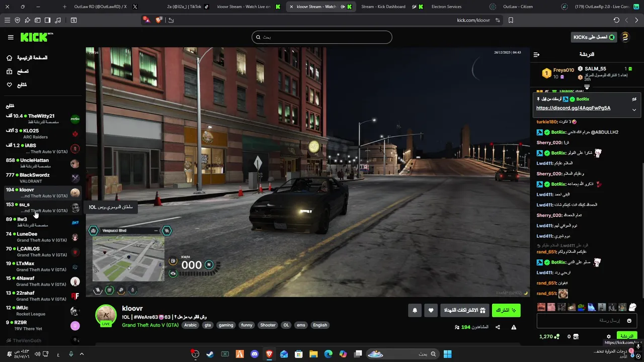This screenshot has height=362, width=644.
Task: Report the stream warning icon
Action: (x=514, y=327)
